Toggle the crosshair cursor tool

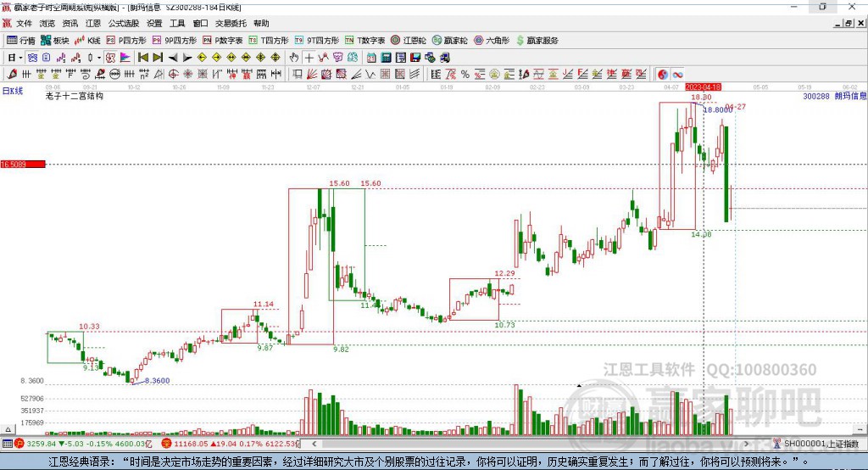309,58
